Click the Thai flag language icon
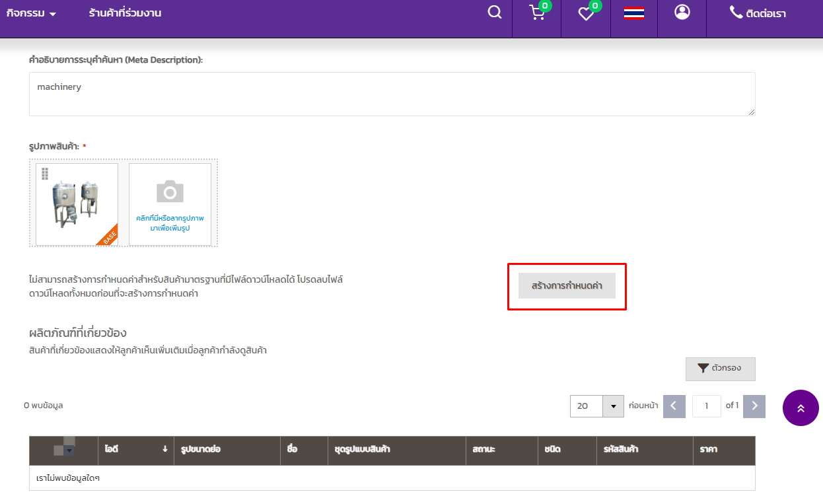 pos(634,13)
